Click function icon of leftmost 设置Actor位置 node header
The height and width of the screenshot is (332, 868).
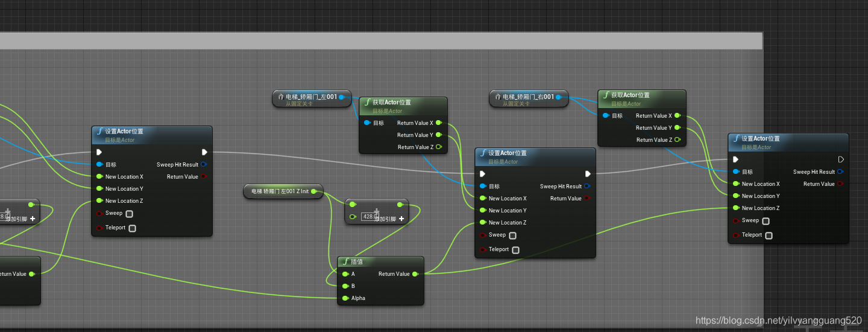pos(100,131)
